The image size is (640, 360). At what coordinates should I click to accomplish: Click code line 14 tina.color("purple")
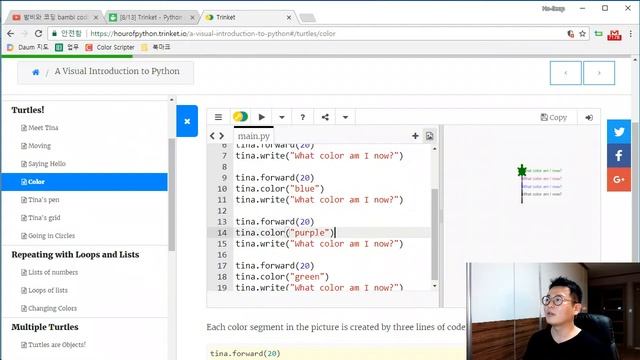tap(284, 233)
